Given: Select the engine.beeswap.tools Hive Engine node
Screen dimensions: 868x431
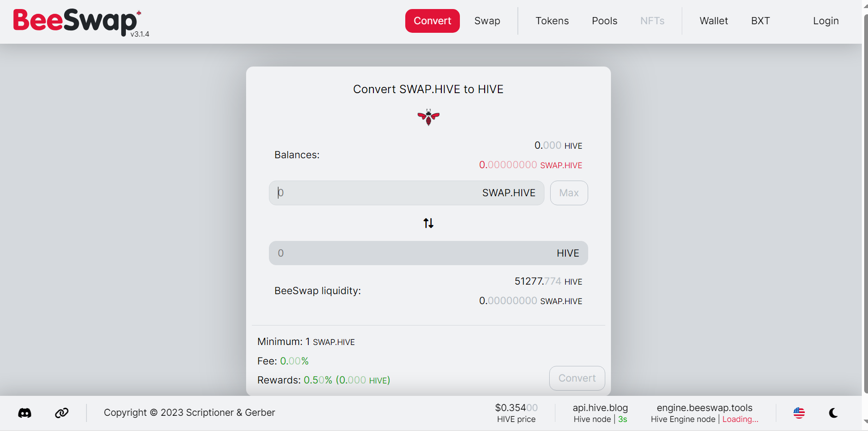Looking at the screenshot, I should (x=705, y=413).
